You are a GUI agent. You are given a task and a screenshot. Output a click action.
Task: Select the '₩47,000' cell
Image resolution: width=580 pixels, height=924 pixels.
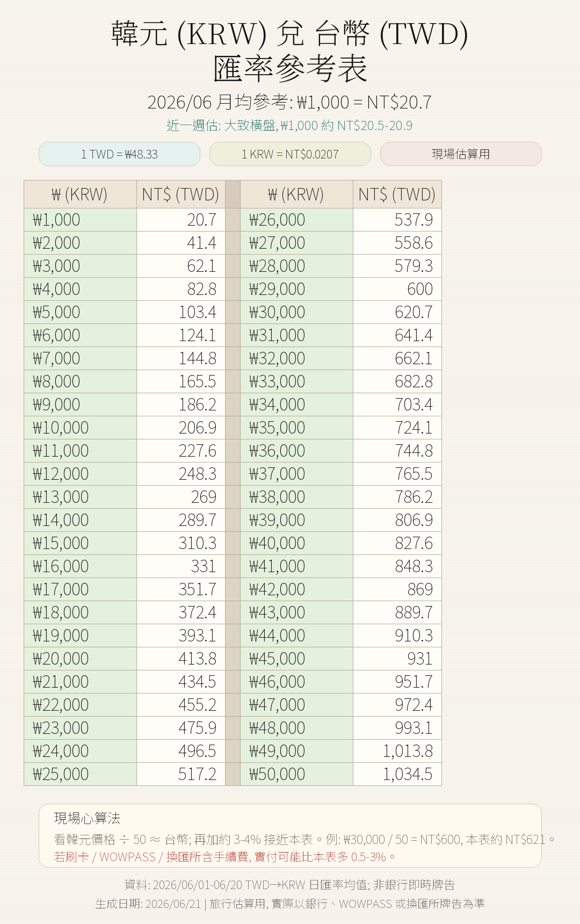(296, 705)
